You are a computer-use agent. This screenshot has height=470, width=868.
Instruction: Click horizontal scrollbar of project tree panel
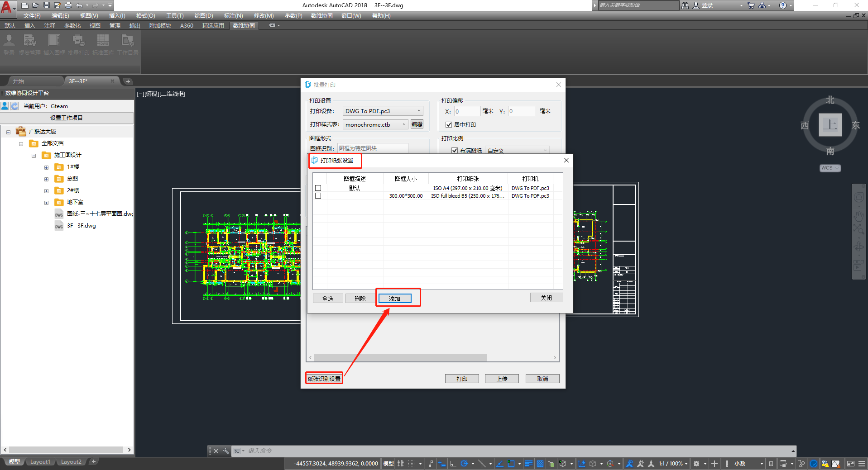pos(67,450)
